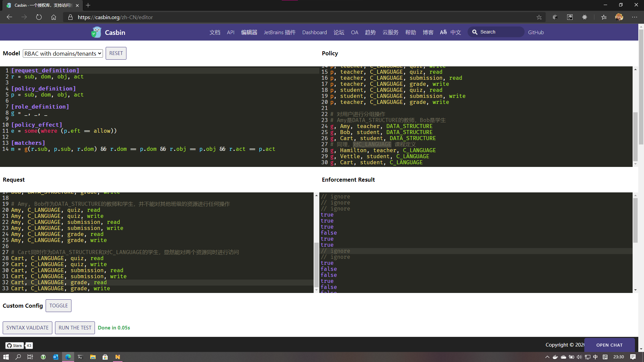Open browser settings and more menu

point(635,17)
